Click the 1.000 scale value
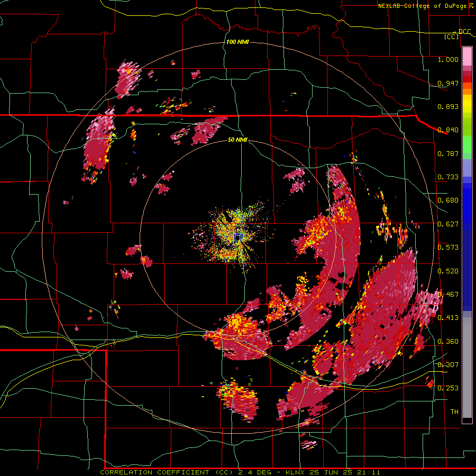The height and width of the screenshot is (476, 476). click(448, 59)
